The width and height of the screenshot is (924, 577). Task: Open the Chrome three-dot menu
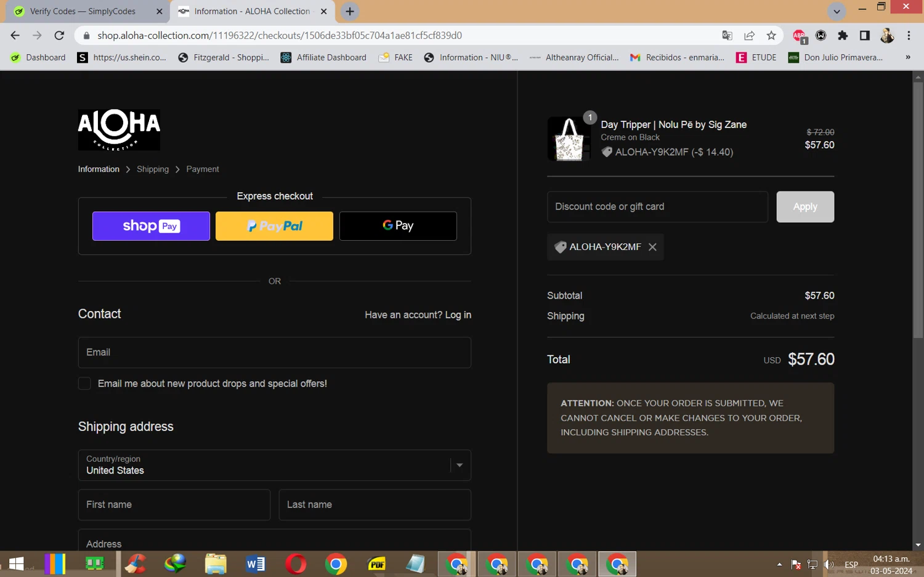(x=909, y=36)
